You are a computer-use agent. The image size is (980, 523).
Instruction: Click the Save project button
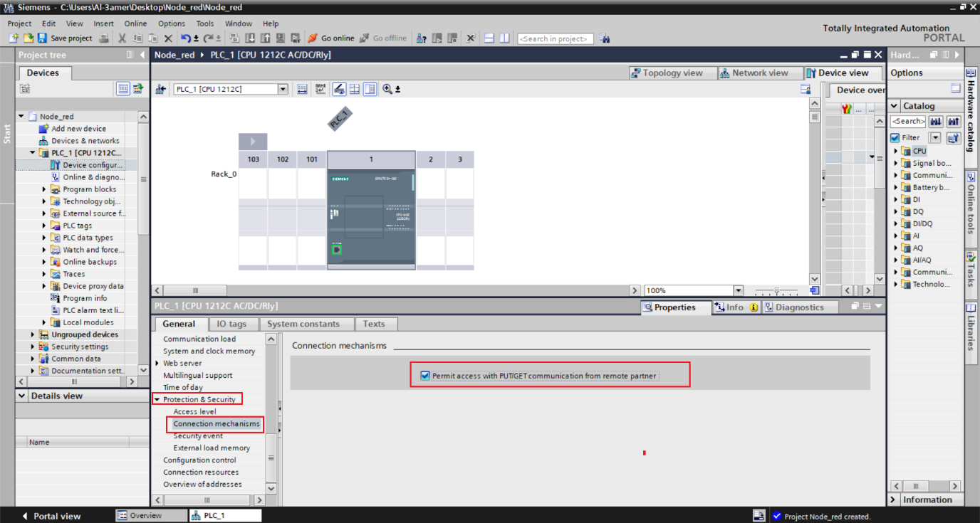pos(64,38)
